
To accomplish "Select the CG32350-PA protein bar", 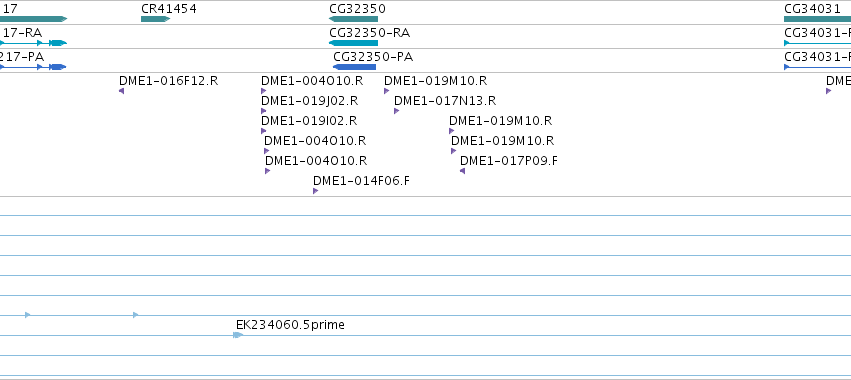I will click(x=354, y=67).
